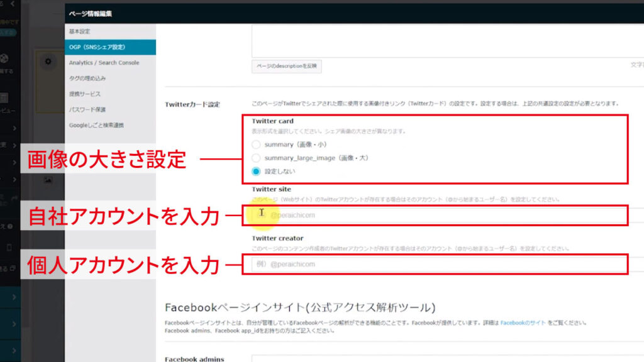Click into the description text area above the reflect button
The width and height of the screenshot is (644, 362).
[x=448, y=41]
